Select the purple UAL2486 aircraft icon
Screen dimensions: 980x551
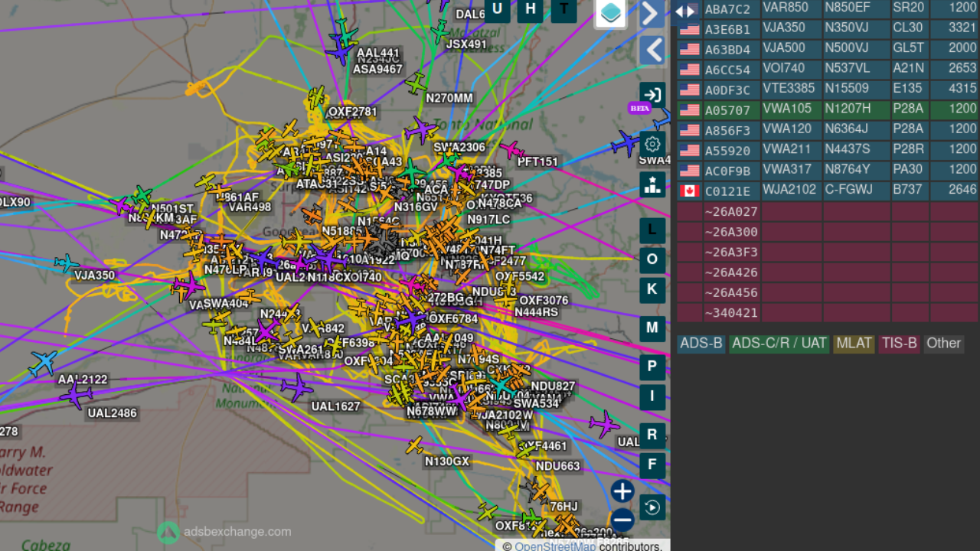click(76, 395)
